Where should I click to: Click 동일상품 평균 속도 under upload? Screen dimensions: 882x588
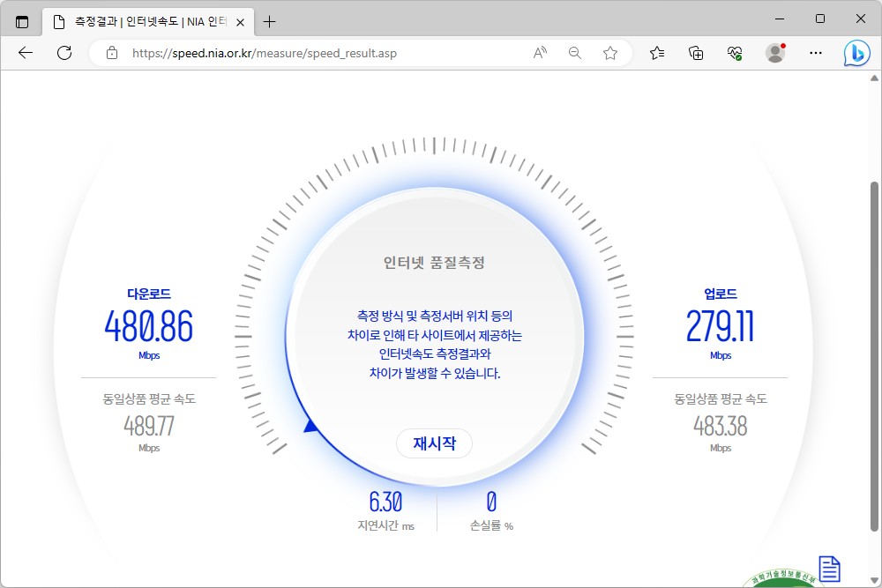(x=720, y=398)
